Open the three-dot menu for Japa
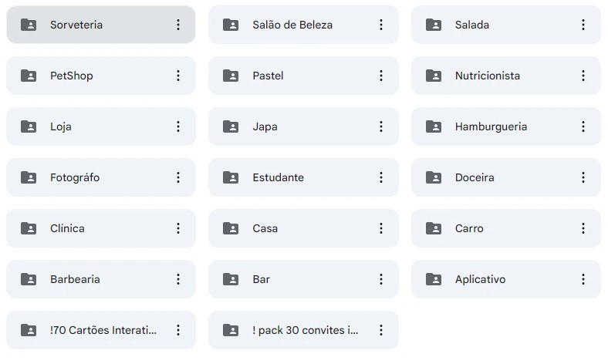This screenshot has height=364, width=608. (x=380, y=126)
